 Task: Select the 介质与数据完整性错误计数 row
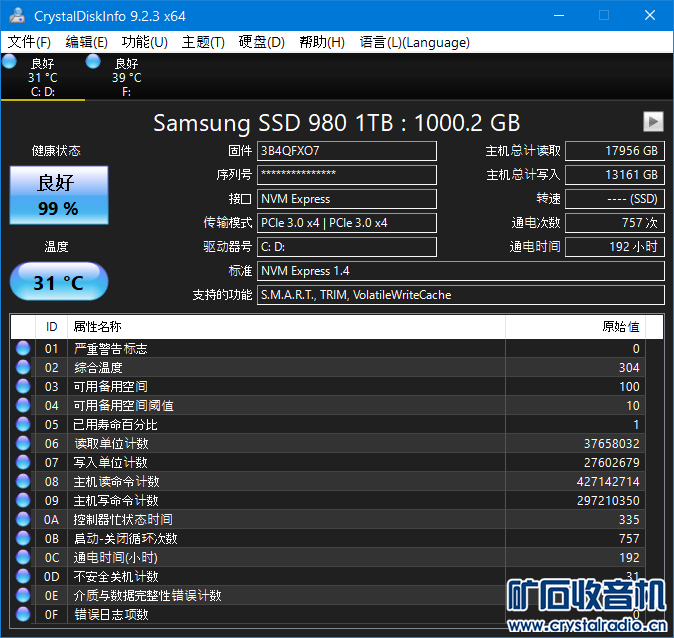(x=328, y=595)
